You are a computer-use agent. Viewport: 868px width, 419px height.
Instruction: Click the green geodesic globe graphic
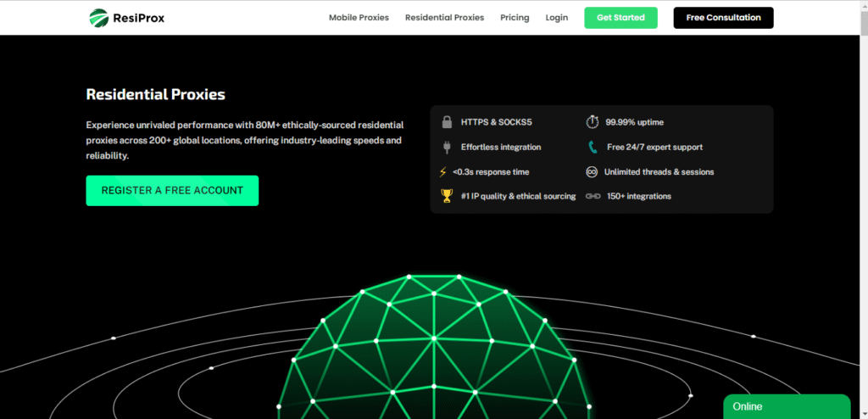point(434,346)
